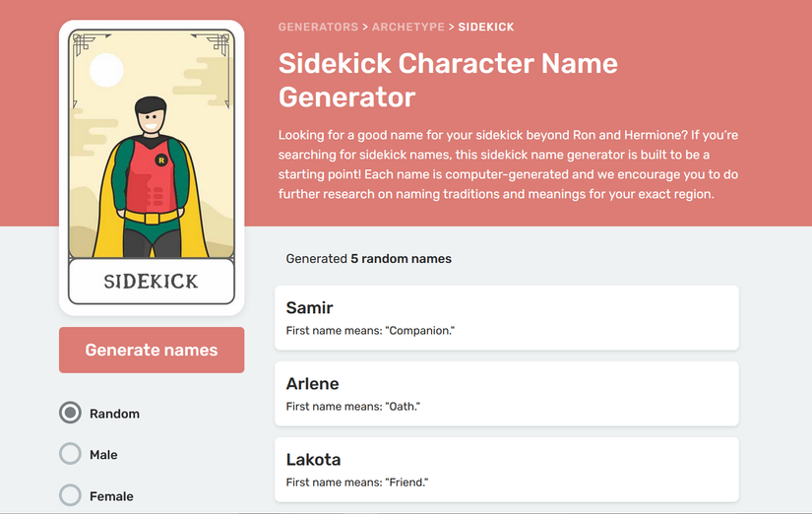Click the Samir name result card

coord(506,317)
